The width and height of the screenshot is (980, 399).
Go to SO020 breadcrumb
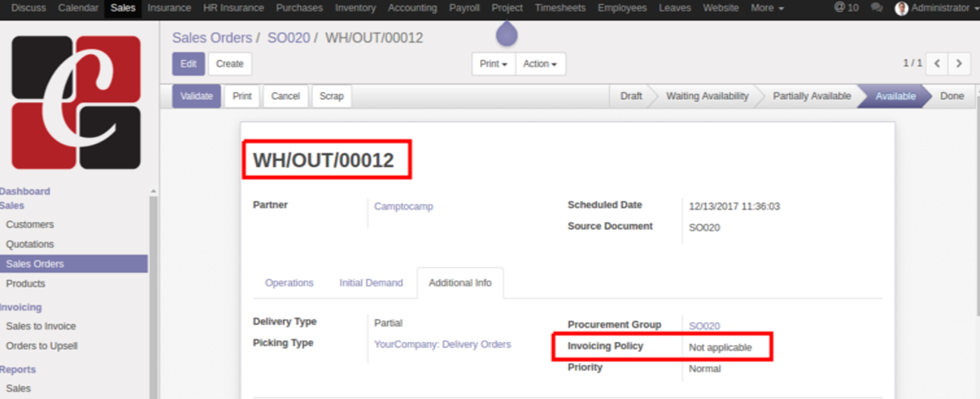pyautogui.click(x=289, y=38)
